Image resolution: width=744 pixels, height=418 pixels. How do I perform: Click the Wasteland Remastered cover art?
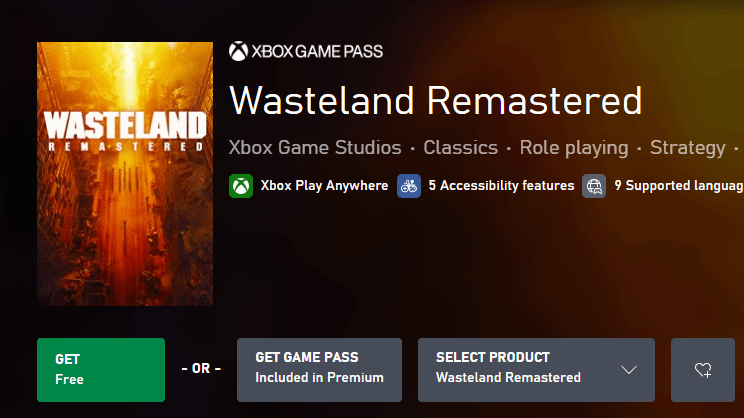pos(125,174)
